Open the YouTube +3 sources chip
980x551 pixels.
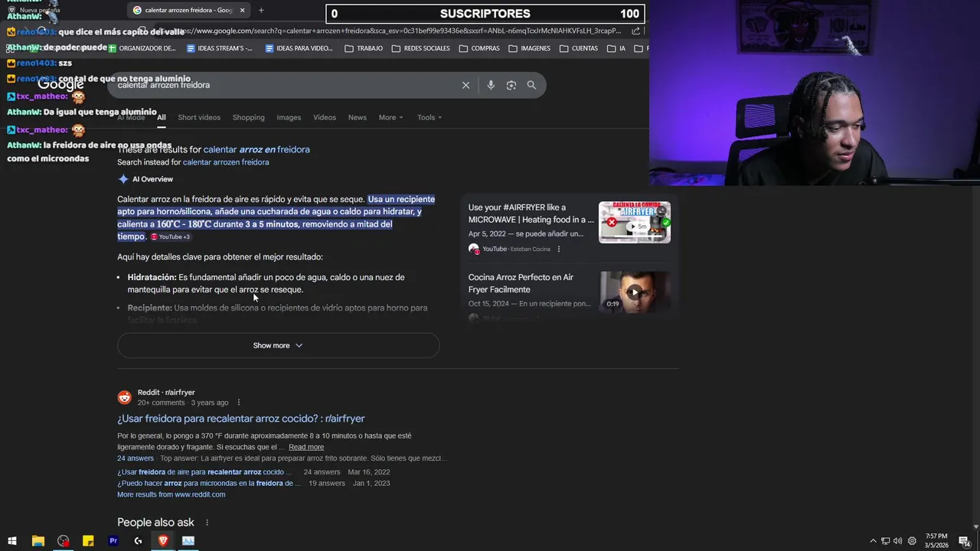point(170,237)
